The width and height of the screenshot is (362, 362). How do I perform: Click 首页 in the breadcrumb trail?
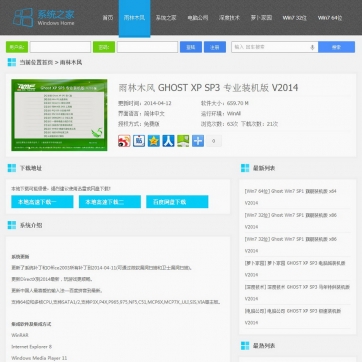tap(47, 62)
